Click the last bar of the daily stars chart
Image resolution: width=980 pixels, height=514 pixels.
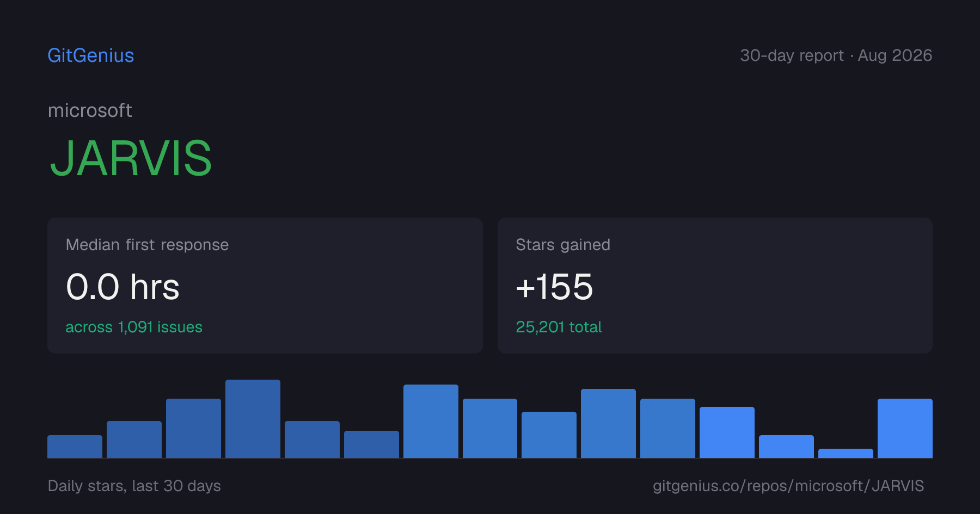tap(905, 428)
